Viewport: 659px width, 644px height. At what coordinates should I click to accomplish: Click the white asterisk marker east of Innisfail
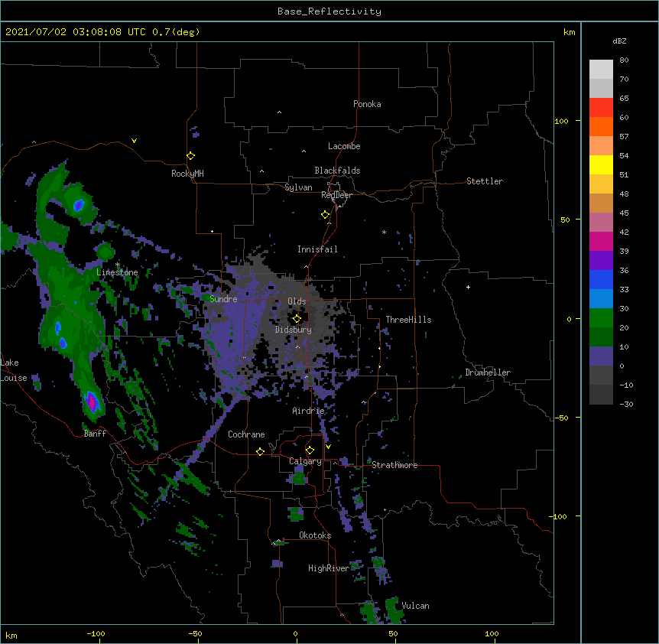pyautogui.click(x=384, y=232)
